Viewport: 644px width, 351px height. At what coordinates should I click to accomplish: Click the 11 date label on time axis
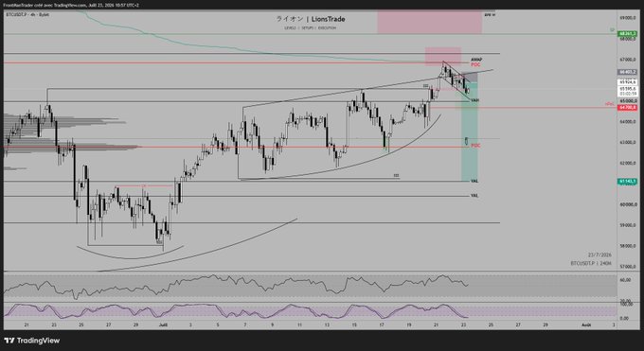pos(299,325)
